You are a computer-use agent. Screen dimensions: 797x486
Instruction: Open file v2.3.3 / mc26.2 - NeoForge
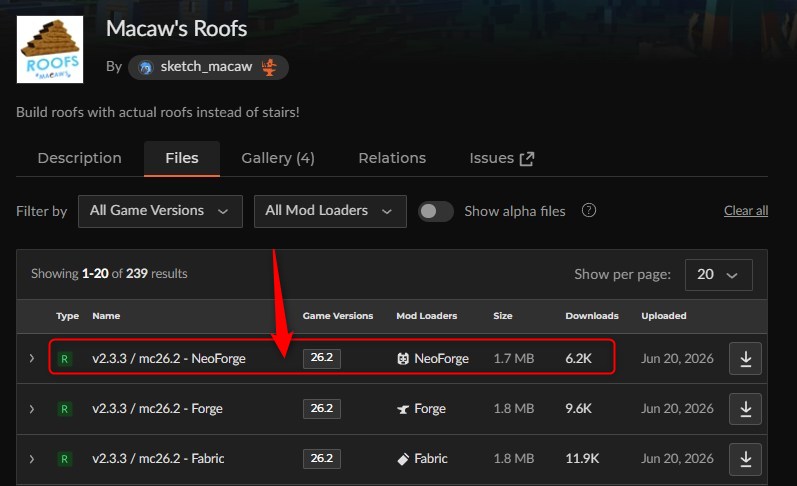(x=169, y=358)
